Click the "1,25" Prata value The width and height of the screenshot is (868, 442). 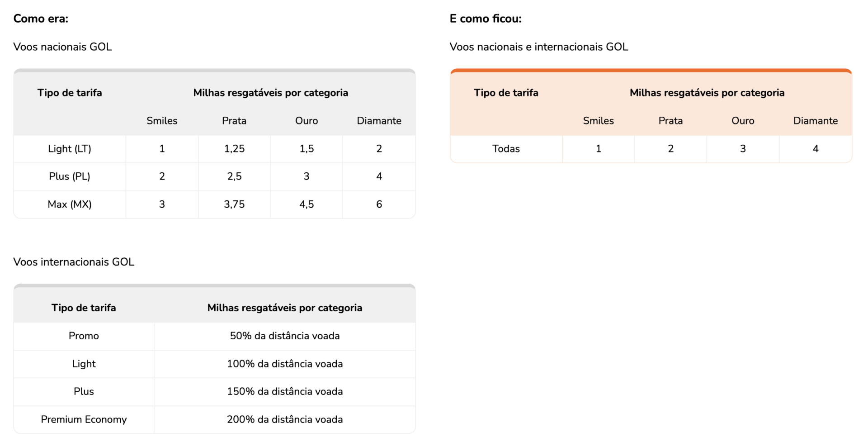point(234,149)
